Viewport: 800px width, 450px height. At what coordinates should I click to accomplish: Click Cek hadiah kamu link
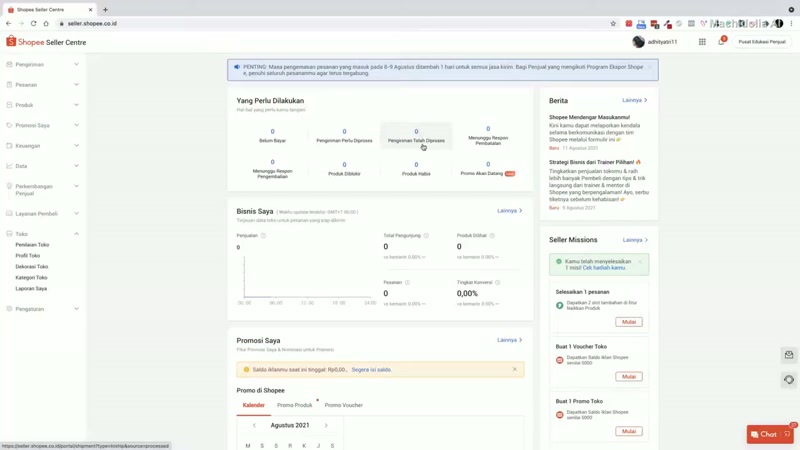click(604, 268)
